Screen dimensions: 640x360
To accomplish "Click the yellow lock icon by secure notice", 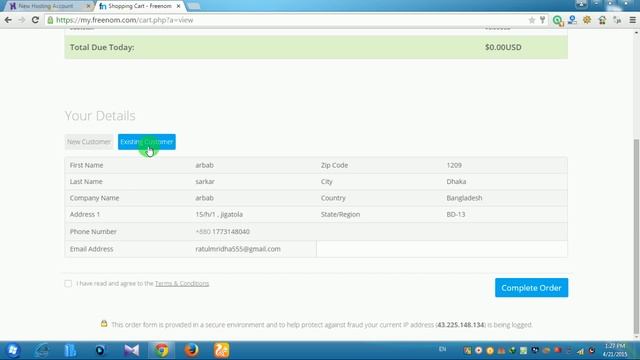I will click(104, 324).
